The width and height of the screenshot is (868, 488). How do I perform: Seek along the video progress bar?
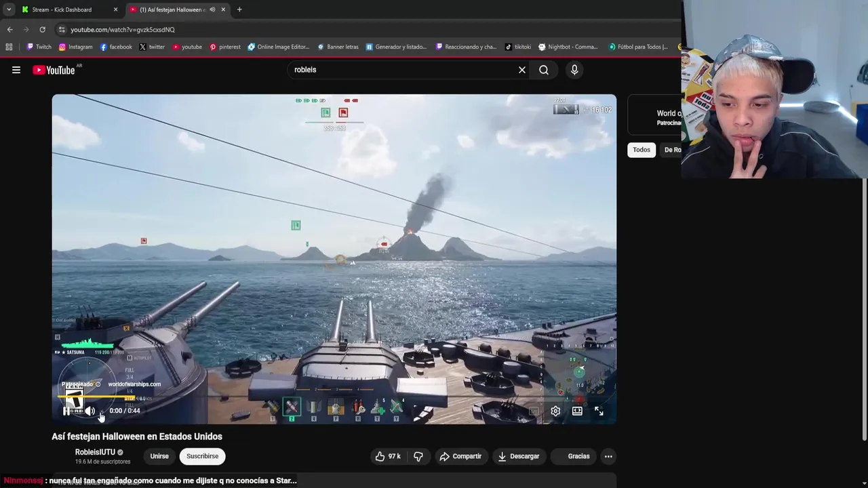point(334,398)
